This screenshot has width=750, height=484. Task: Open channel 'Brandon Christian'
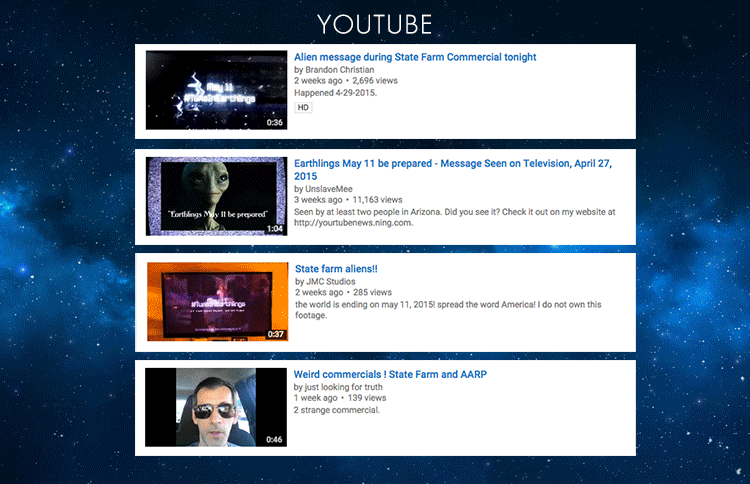pos(340,70)
